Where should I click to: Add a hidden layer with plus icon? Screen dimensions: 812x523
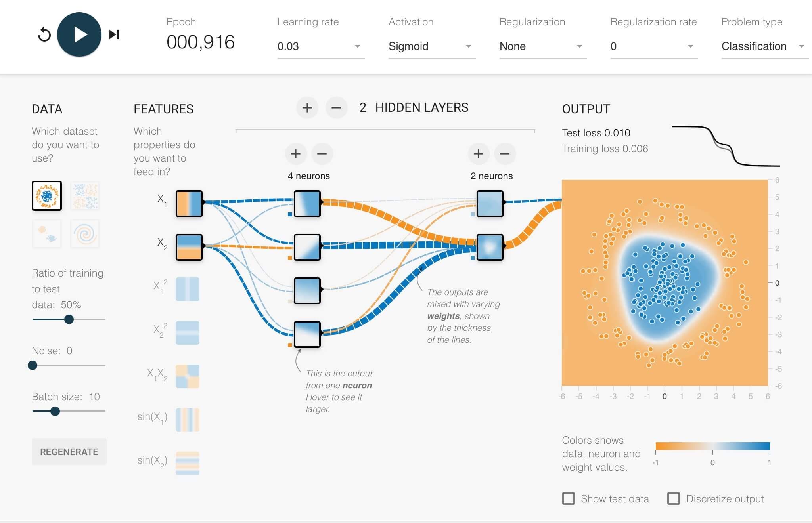(x=307, y=108)
